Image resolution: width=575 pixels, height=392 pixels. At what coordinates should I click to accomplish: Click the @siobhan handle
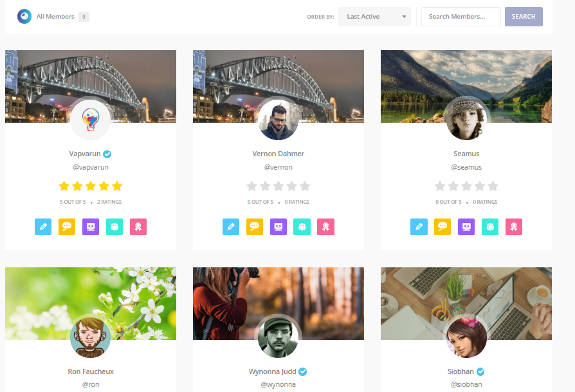(x=466, y=385)
